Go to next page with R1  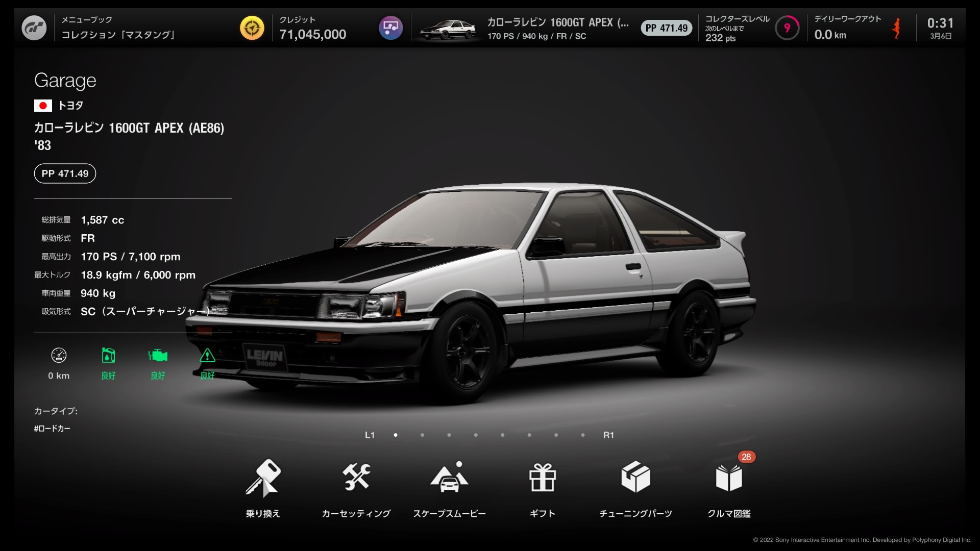(x=608, y=435)
